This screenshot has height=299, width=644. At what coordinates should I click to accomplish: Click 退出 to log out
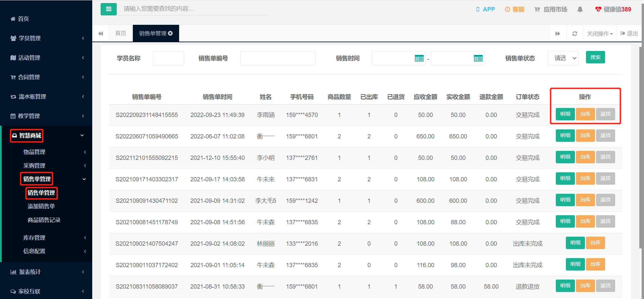pyautogui.click(x=629, y=34)
